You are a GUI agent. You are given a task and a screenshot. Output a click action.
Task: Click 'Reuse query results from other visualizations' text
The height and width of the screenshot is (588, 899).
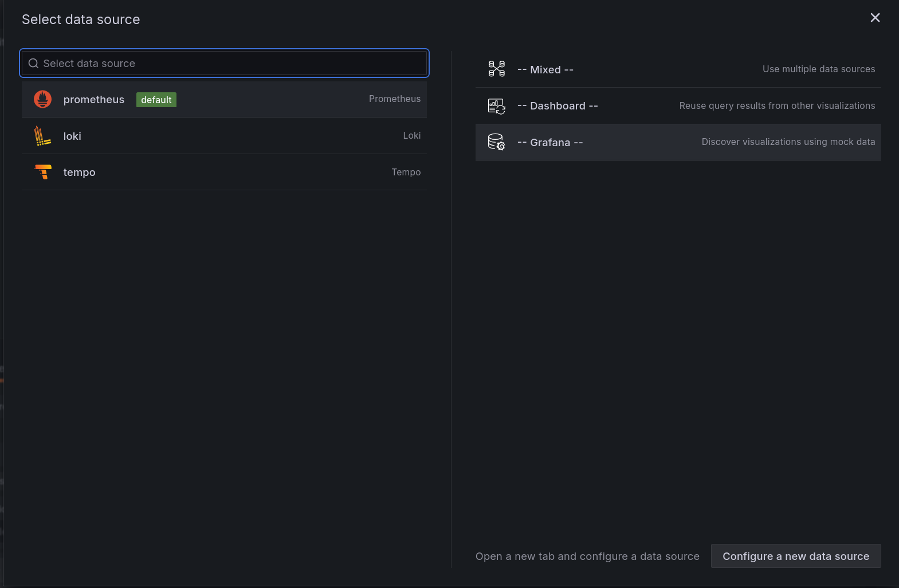(777, 106)
